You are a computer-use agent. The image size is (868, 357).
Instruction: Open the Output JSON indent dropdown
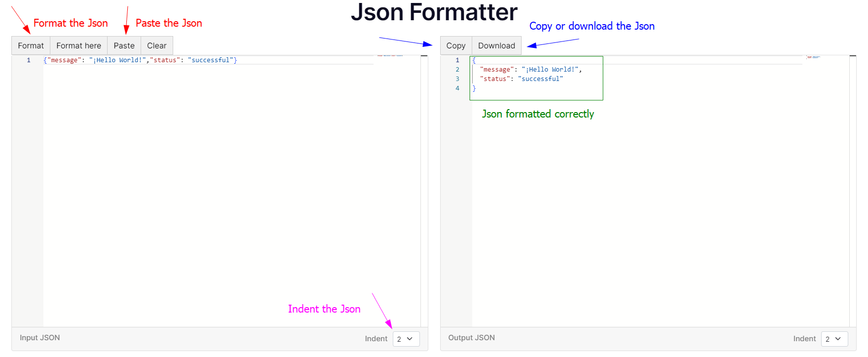pyautogui.click(x=834, y=339)
